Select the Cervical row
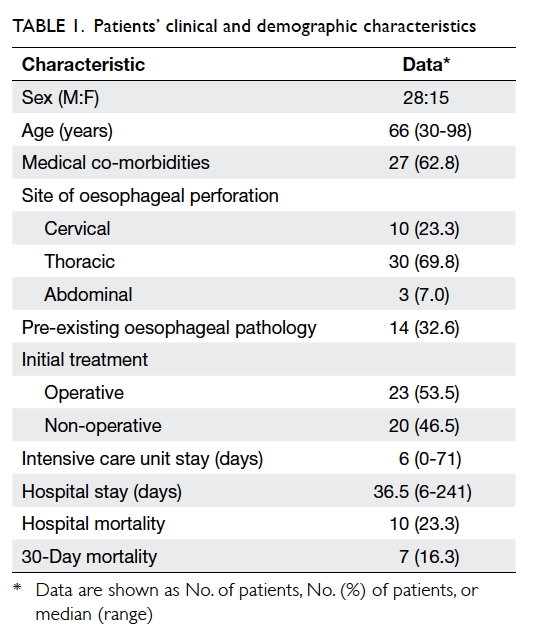535x641 pixels. pyautogui.click(x=264, y=228)
